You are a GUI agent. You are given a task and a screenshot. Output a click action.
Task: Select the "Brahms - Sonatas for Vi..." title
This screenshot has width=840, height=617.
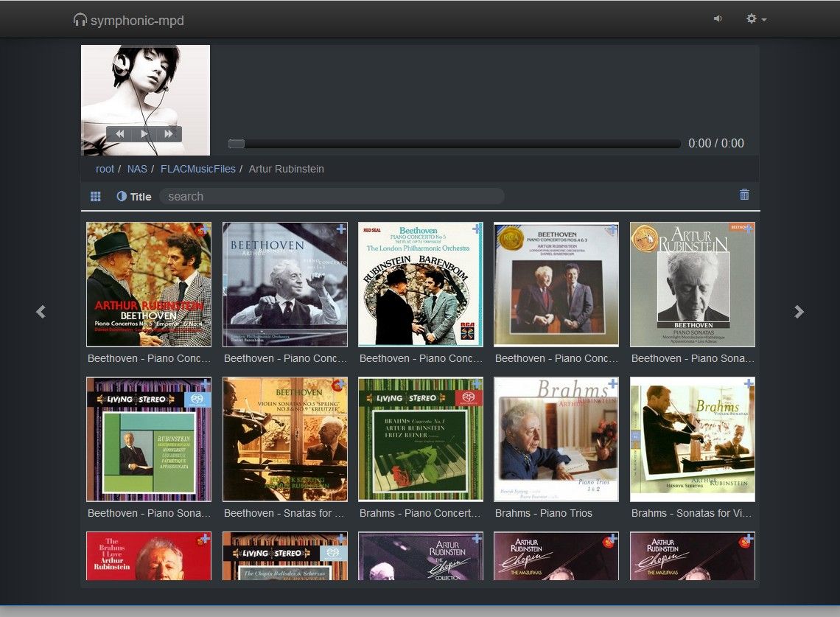691,513
